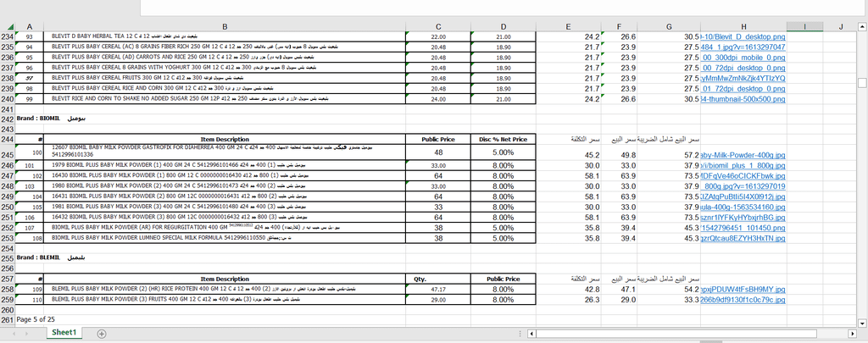Click value 54.2 in column G
868x343 pixels.
click(x=693, y=290)
